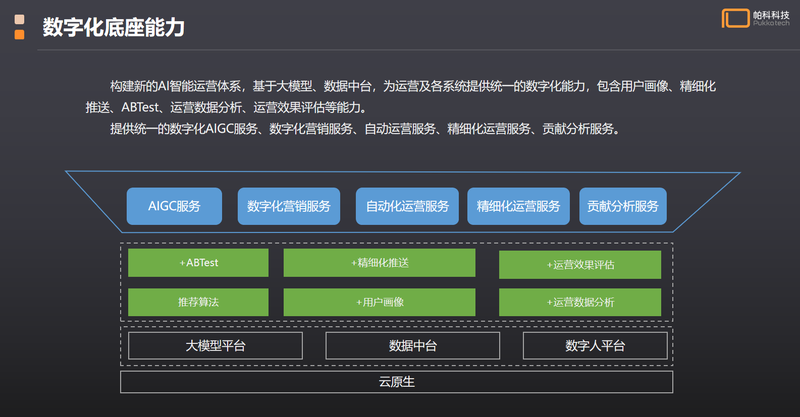Choose the 精细化运营服务 box
The image size is (800, 417).
(518, 206)
